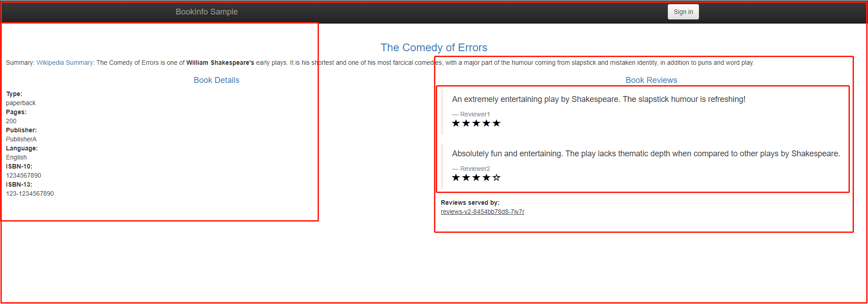The height and width of the screenshot is (304, 868).
Task: Click the ISBN-13 value 123-1234567890
Action: pyautogui.click(x=30, y=193)
